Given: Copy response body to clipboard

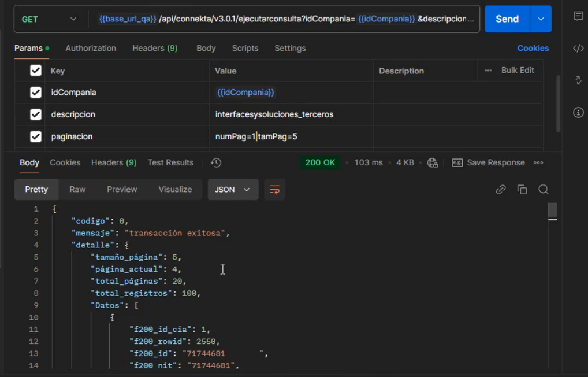Looking at the screenshot, I should point(522,190).
